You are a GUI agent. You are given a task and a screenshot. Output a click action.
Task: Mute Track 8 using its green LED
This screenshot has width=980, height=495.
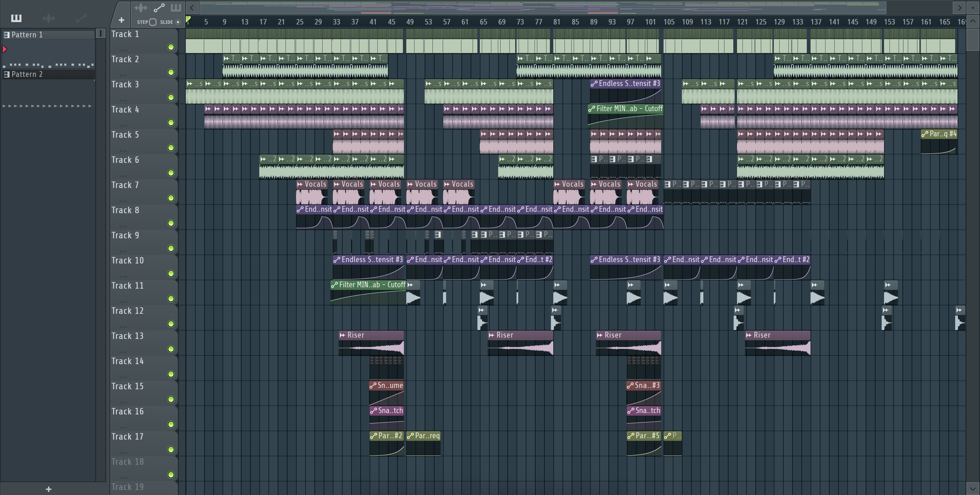(171, 223)
